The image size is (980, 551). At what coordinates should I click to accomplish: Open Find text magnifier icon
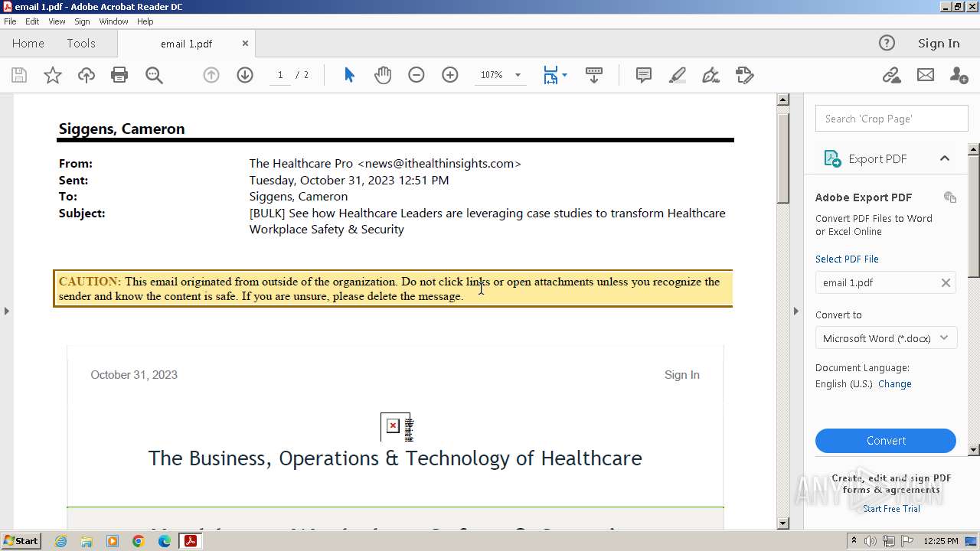[x=154, y=75]
